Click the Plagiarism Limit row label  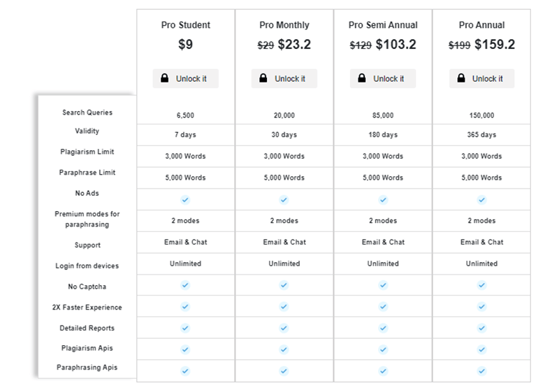pos(87,152)
